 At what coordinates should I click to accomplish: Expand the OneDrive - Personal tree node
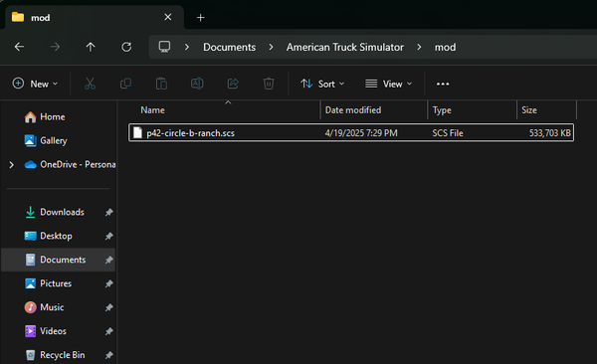point(11,164)
